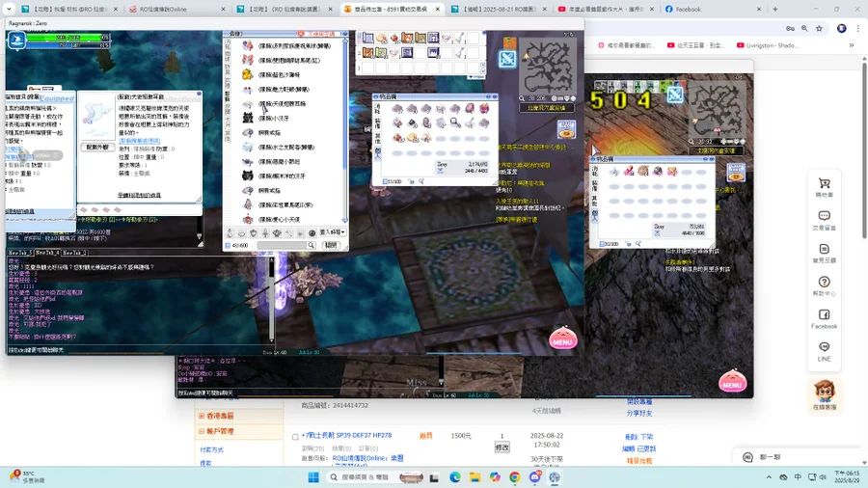Click the search magnifier icon in the storage window

[x=312, y=245]
